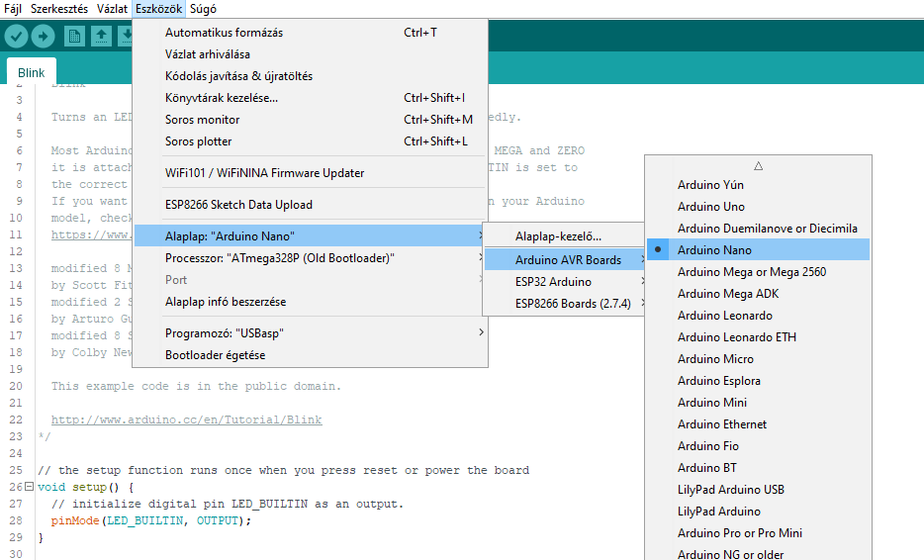This screenshot has width=924, height=560.
Task: Choose Bootloader égetése entry
Action: (x=311, y=355)
